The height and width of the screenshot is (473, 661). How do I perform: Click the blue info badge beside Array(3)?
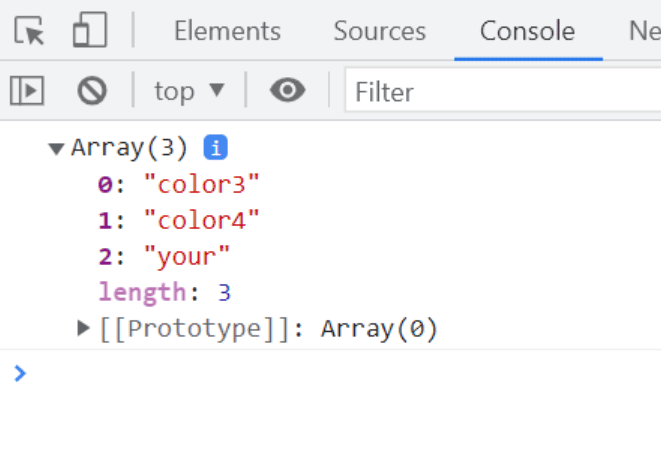pos(215,148)
